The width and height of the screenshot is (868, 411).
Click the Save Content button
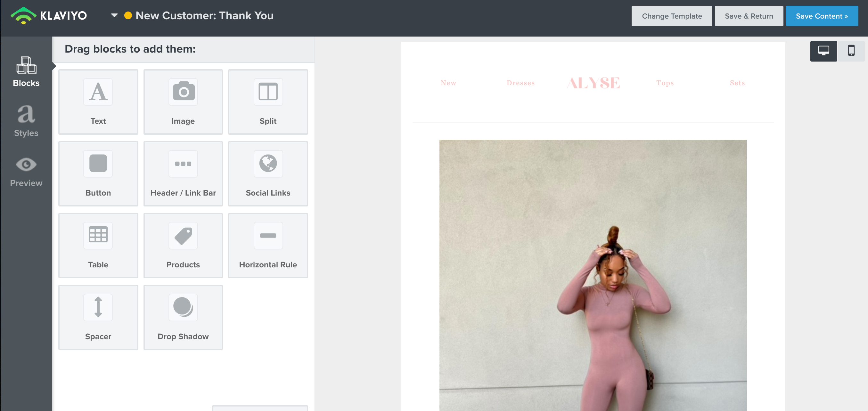(822, 16)
